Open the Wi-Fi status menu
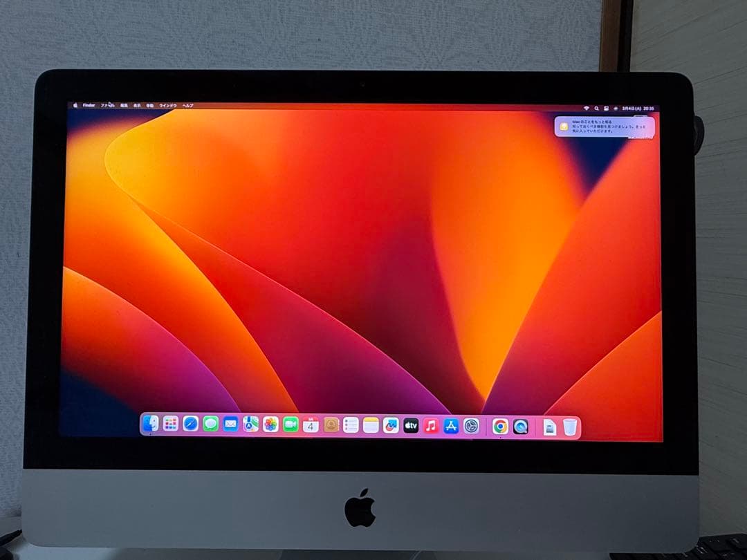The image size is (747, 560). 587,107
